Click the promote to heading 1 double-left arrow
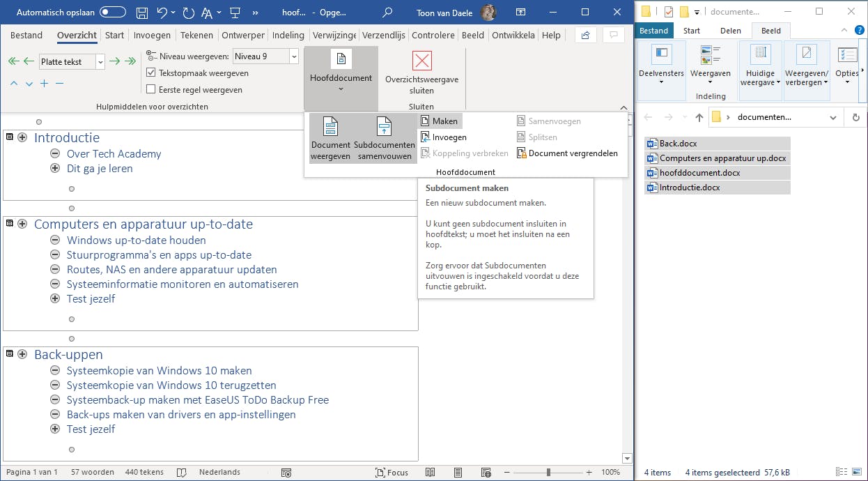The height and width of the screenshot is (481, 868). [13, 61]
